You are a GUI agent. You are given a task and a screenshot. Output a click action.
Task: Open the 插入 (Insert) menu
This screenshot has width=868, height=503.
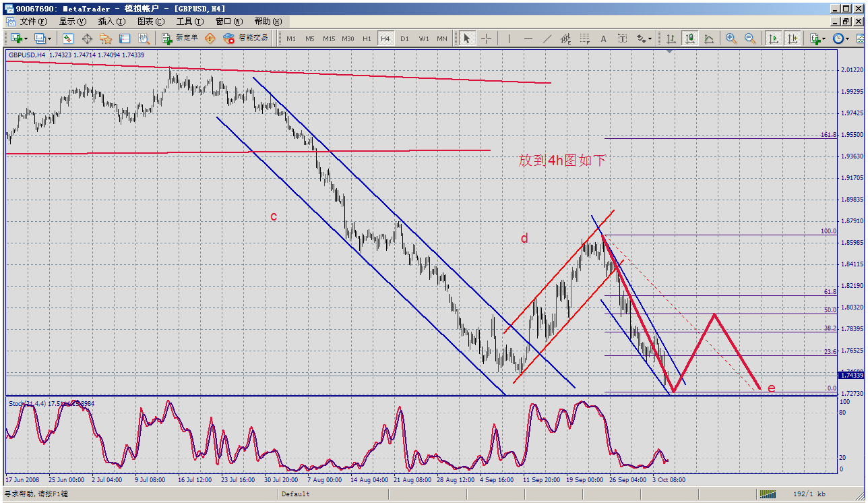(112, 22)
